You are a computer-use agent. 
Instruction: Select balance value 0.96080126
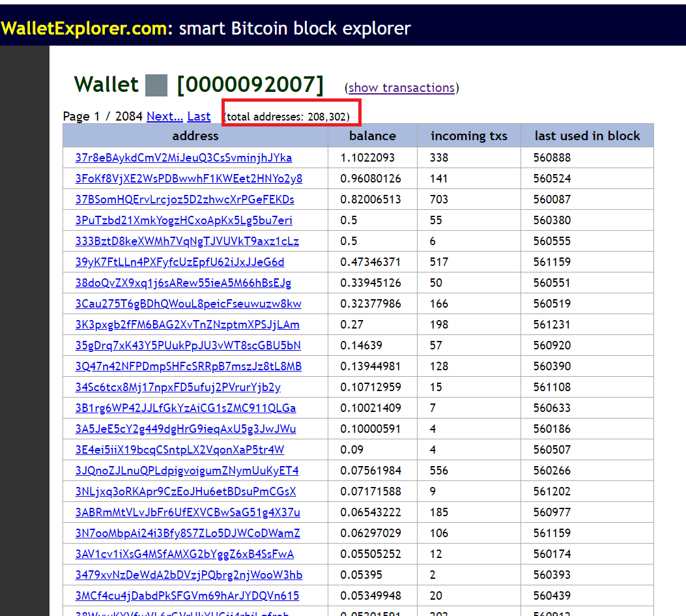coord(371,179)
